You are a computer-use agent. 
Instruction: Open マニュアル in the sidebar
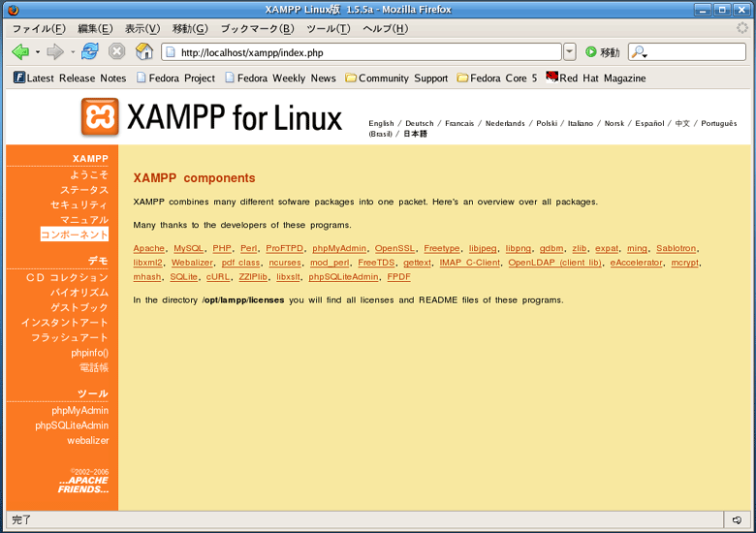pos(84,220)
